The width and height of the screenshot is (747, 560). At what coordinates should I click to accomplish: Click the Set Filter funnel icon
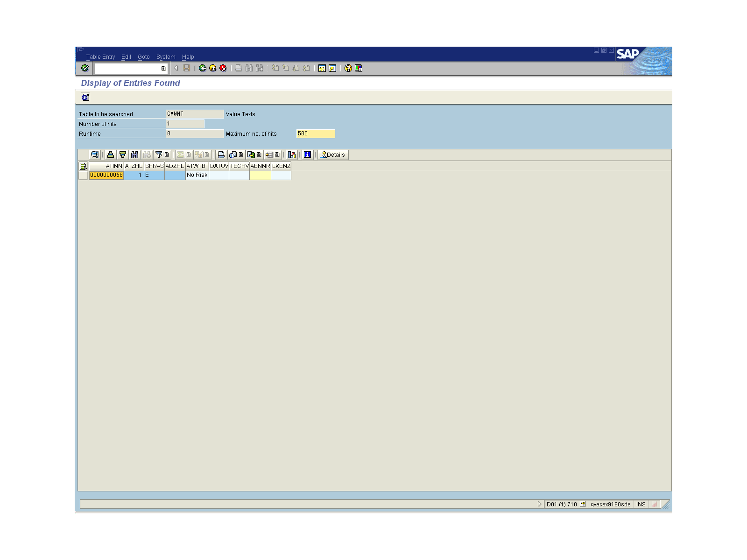[159, 155]
